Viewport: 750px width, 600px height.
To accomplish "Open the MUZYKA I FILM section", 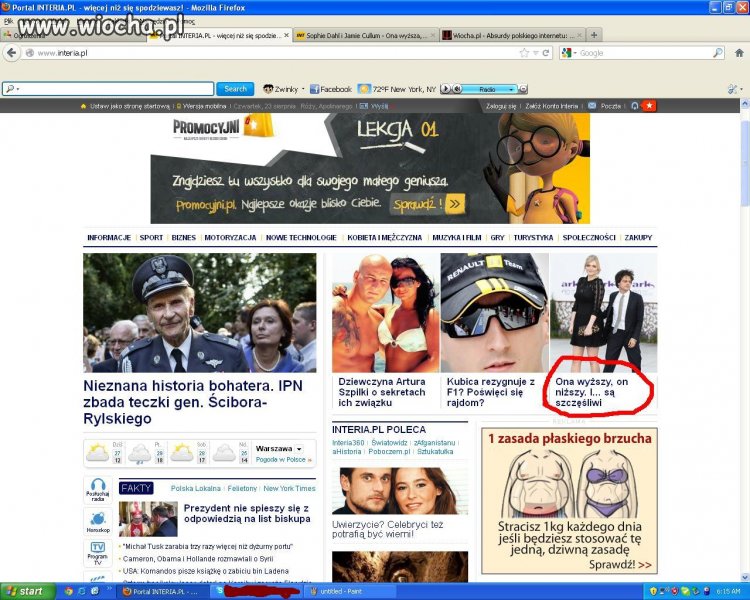I will tap(457, 237).
